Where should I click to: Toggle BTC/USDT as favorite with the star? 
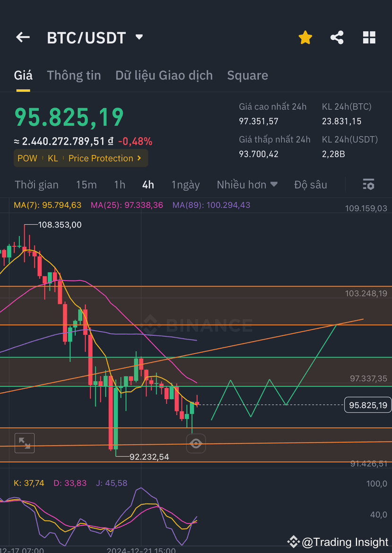pyautogui.click(x=305, y=37)
